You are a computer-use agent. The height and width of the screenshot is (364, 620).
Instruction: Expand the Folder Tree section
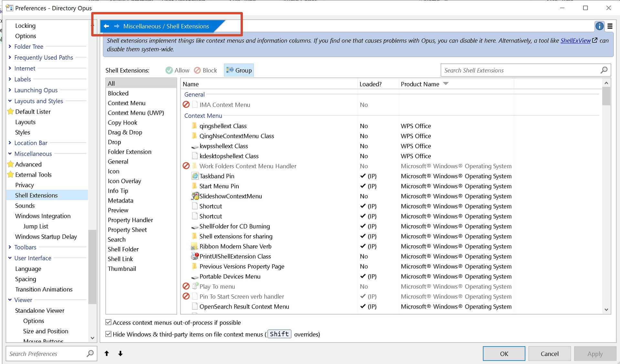[x=10, y=46]
